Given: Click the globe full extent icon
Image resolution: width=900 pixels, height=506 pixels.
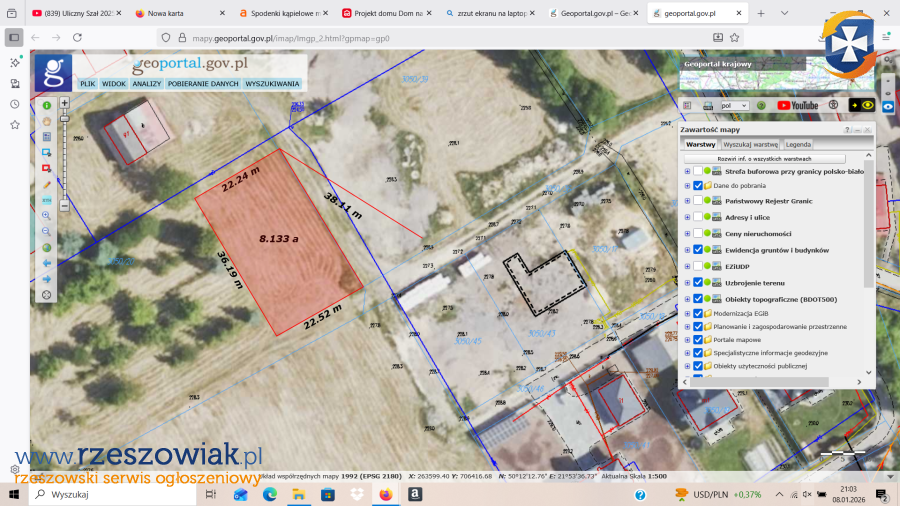Looking at the screenshot, I should 46,247.
